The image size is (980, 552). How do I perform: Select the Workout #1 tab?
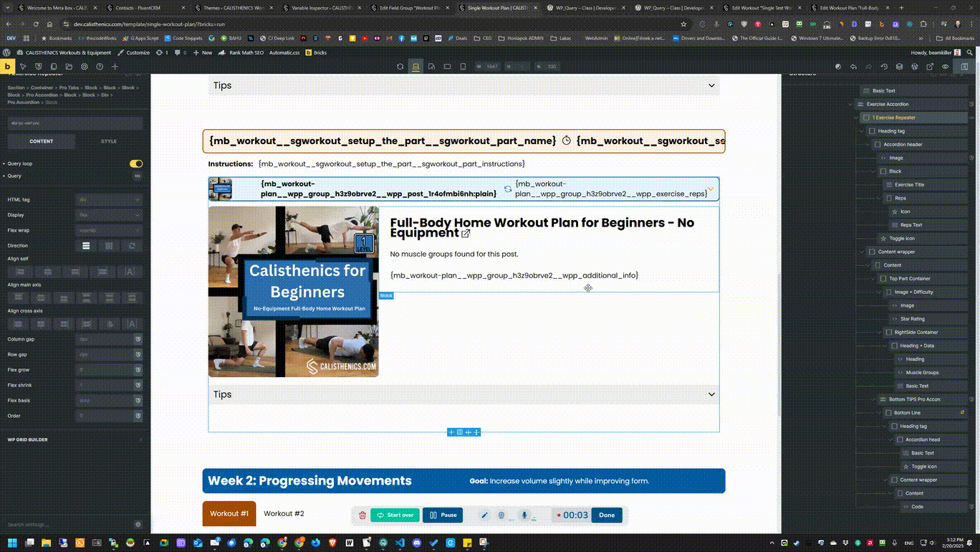pos(229,513)
